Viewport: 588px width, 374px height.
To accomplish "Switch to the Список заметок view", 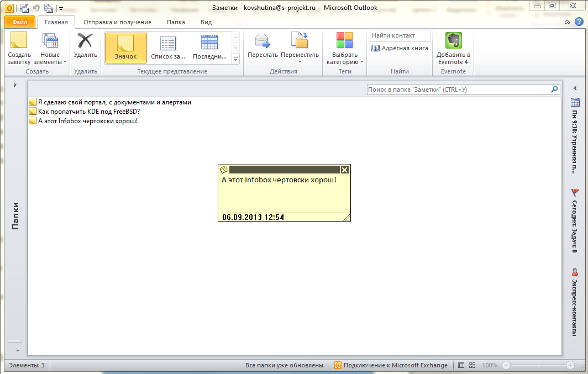I will [x=168, y=48].
